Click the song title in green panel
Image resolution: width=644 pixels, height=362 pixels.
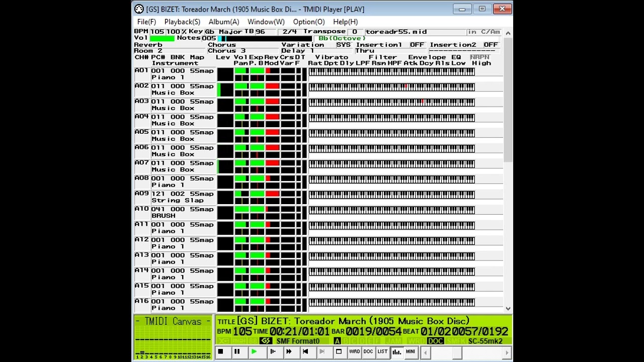click(x=353, y=321)
